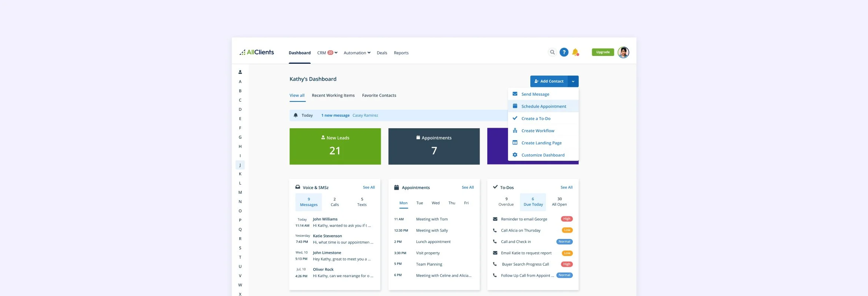Click the Upgrade button

click(x=603, y=52)
